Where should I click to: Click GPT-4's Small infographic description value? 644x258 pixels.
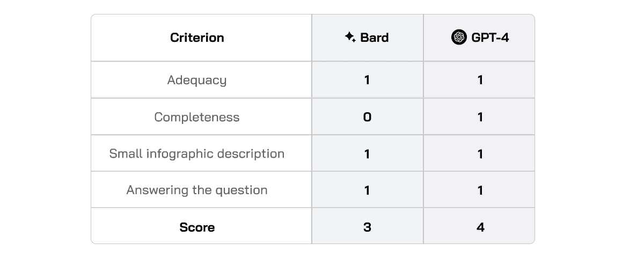[480, 154]
